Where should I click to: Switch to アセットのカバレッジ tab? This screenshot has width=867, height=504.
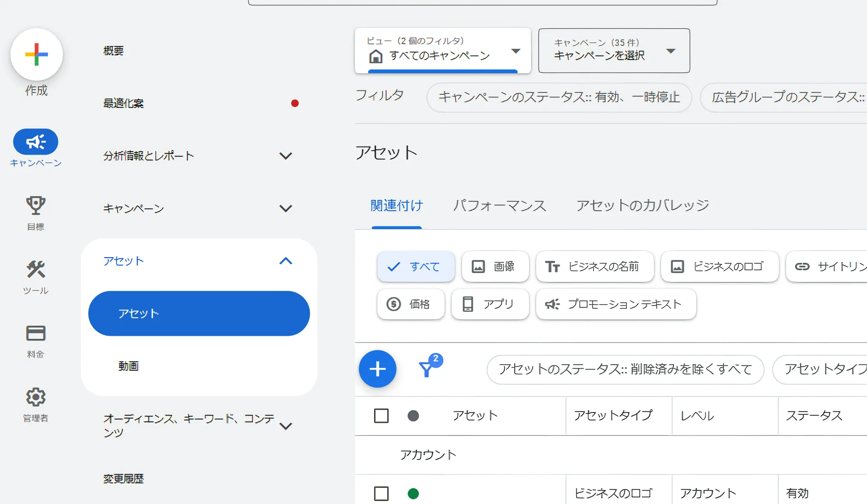(x=643, y=206)
